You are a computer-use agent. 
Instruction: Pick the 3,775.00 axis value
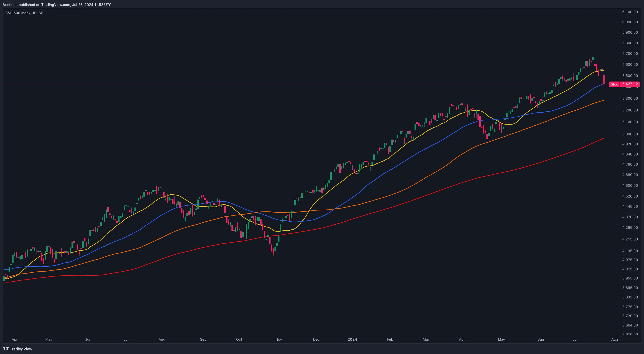pyautogui.click(x=630, y=307)
